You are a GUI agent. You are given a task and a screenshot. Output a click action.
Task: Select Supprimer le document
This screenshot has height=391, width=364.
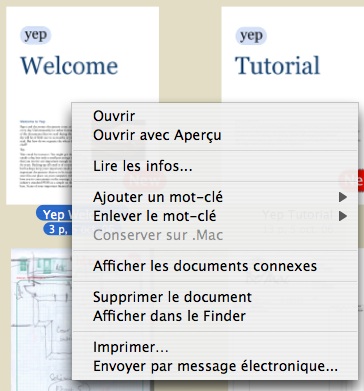(215, 297)
